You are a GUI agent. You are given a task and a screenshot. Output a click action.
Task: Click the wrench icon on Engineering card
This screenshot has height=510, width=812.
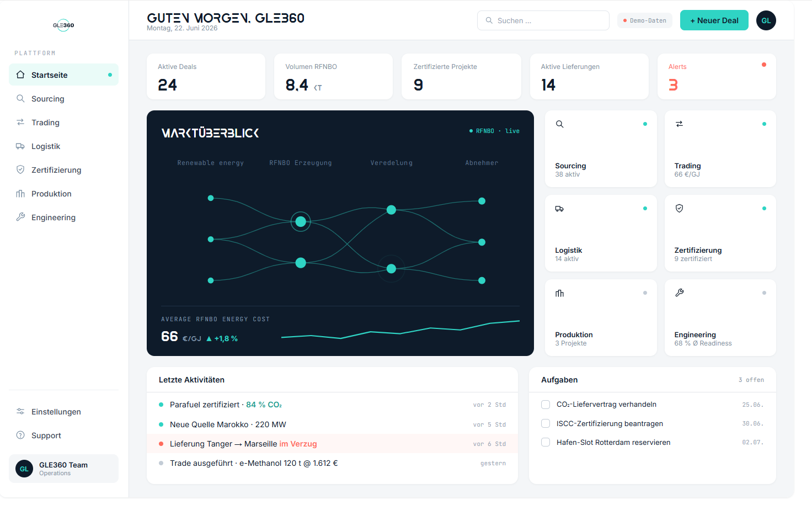679,293
